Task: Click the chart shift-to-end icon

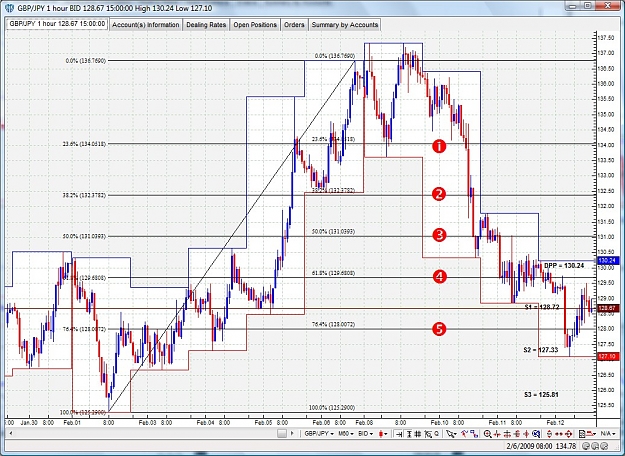Action: 399,434
